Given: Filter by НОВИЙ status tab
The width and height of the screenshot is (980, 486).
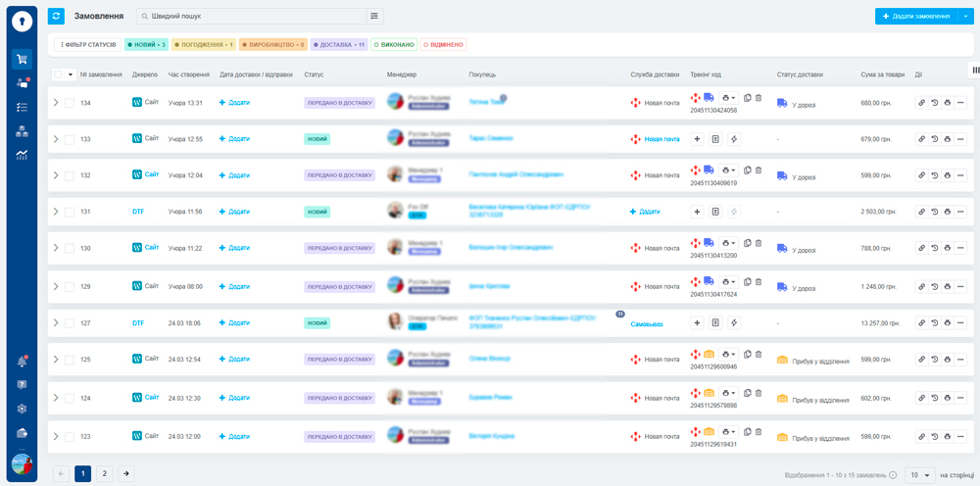Looking at the screenshot, I should click(146, 45).
